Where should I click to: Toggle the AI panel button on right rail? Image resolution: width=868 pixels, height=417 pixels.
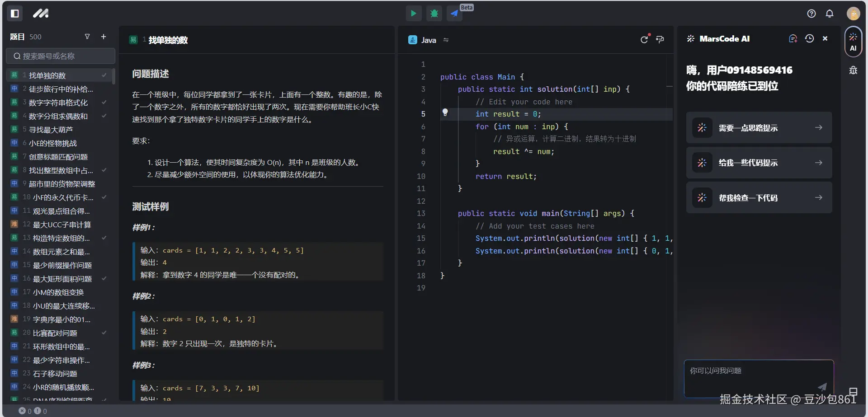click(853, 42)
